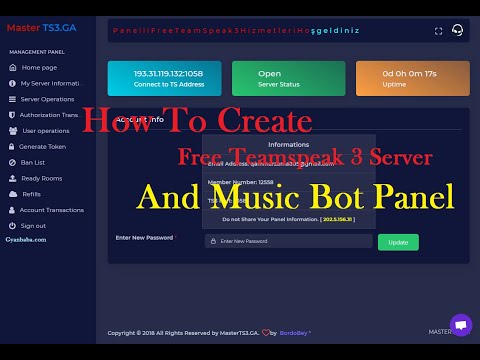480x360 pixels.
Task: Click the scrolling welcome marquee text
Action: [236, 31]
